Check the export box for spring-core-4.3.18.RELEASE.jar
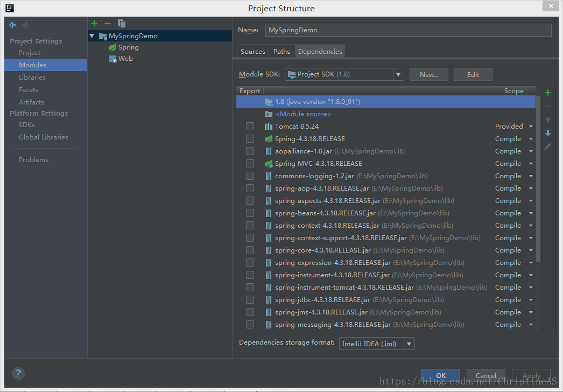This screenshot has height=392, width=563. [x=250, y=250]
